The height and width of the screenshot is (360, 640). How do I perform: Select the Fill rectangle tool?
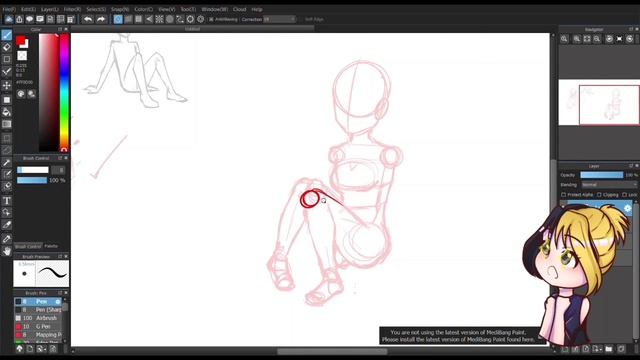pos(7,100)
